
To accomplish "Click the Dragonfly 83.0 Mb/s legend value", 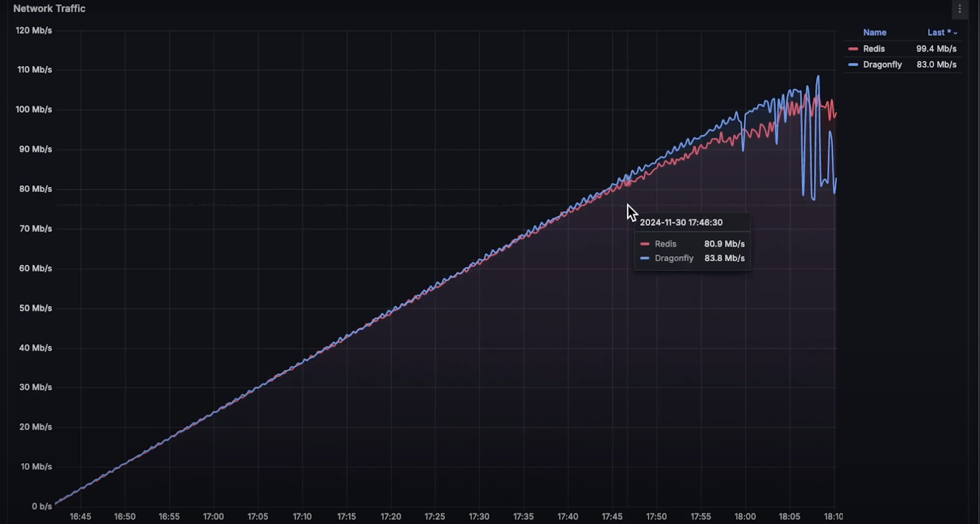I will pos(936,65).
